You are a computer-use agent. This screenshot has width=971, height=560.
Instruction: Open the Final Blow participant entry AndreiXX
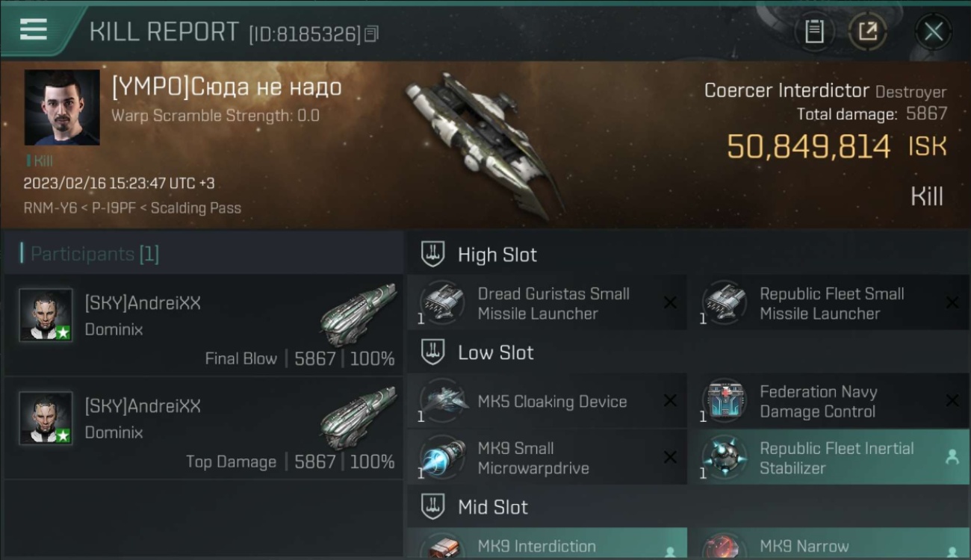click(203, 325)
